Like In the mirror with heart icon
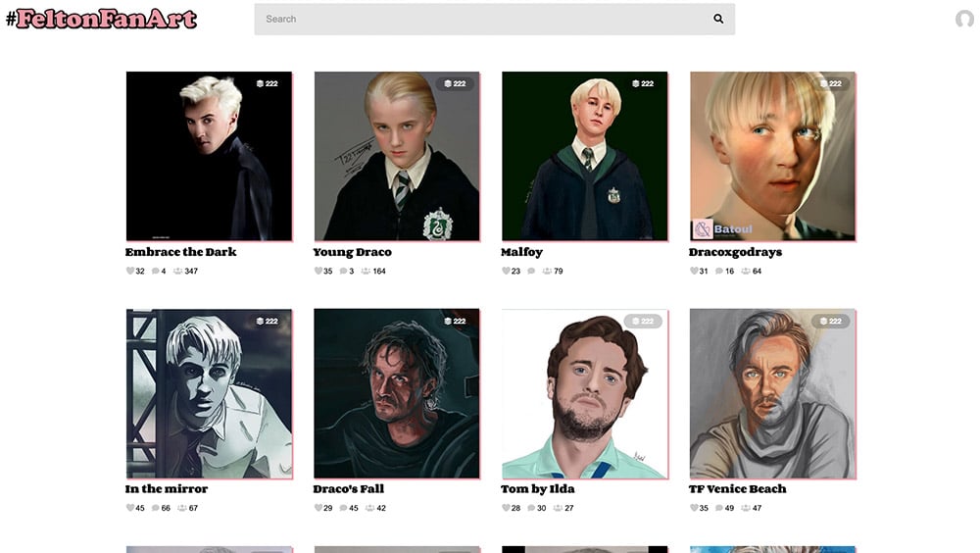The image size is (980, 553). tap(130, 508)
